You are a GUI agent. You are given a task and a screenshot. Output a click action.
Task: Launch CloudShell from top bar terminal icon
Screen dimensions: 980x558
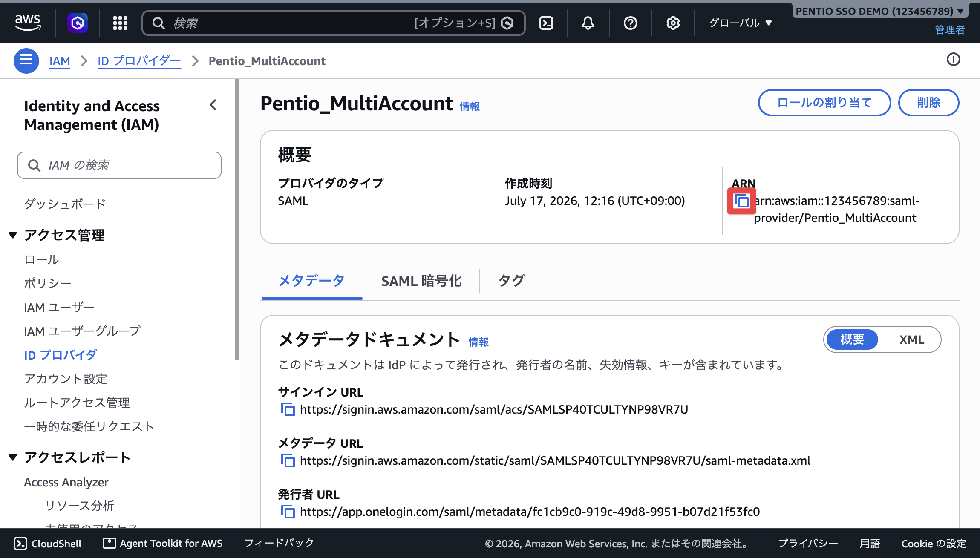(546, 23)
